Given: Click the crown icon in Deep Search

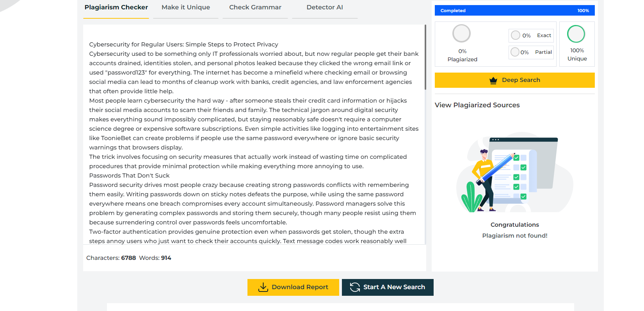Looking at the screenshot, I should pyautogui.click(x=493, y=80).
